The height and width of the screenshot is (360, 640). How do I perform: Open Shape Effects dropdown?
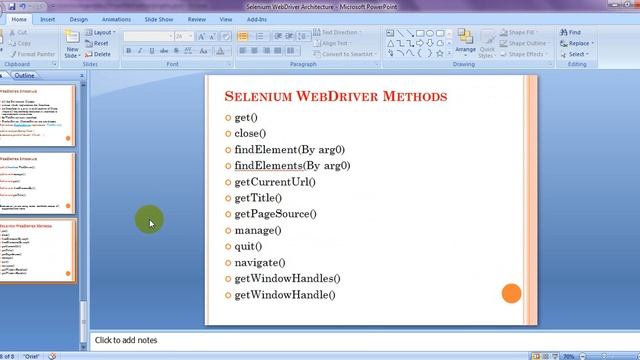(523, 54)
